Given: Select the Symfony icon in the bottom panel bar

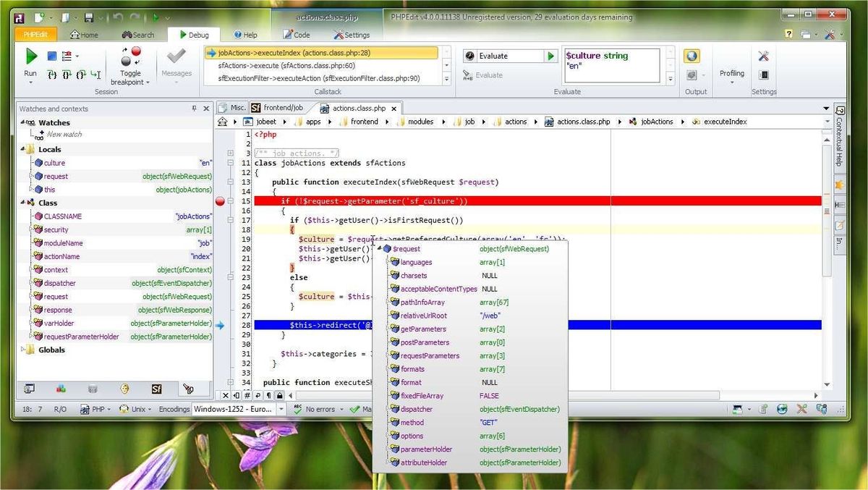Looking at the screenshot, I should pos(156,389).
